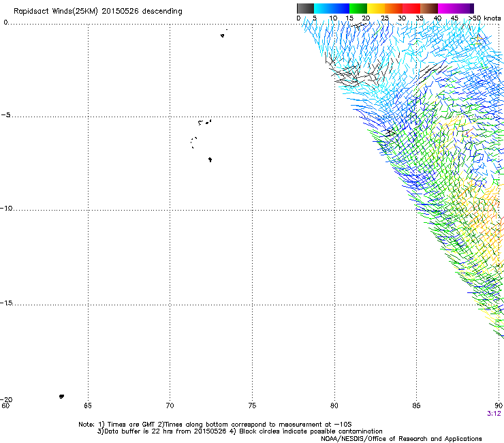Click the note about black circles contamination
Viewport: 504px width, 443px height.
click(x=306, y=431)
